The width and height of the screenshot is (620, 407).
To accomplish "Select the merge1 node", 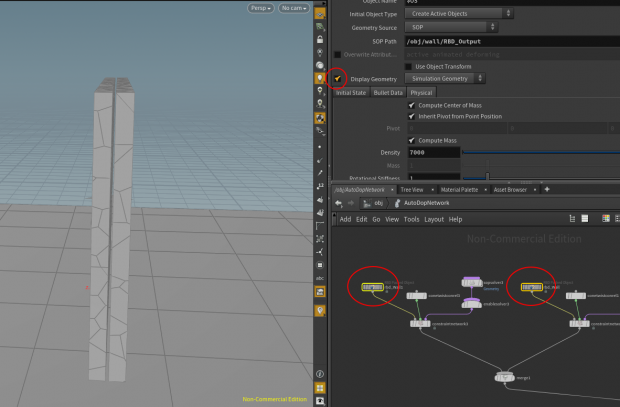I will click(505, 377).
